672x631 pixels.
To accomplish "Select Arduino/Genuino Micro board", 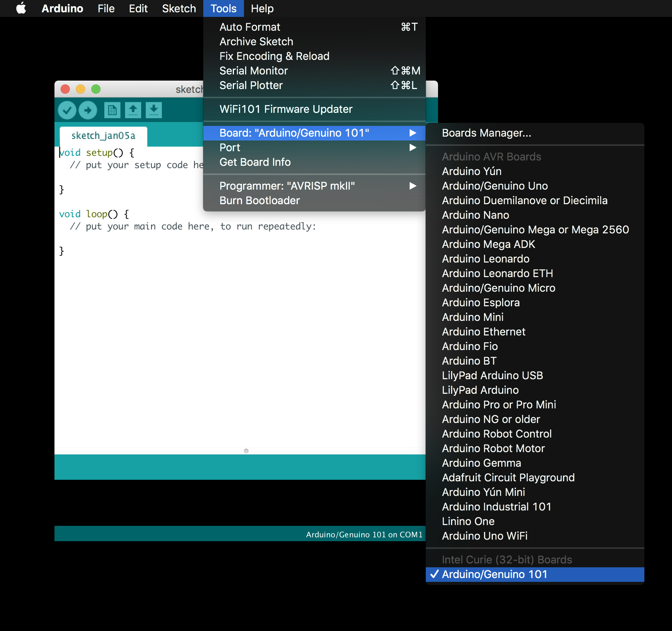I will [x=535, y=288].
